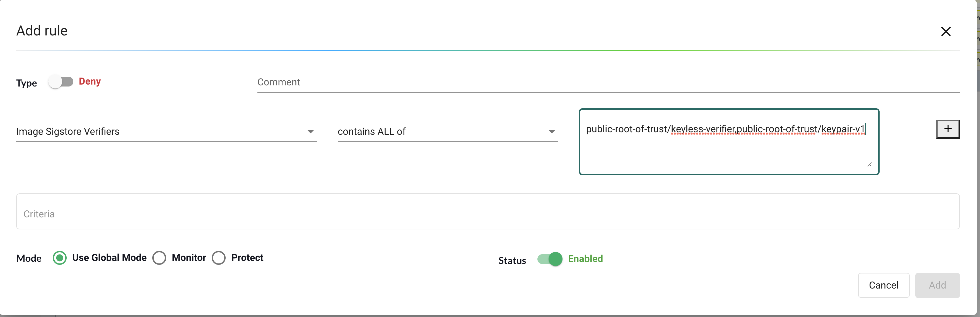Screen dimensions: 980x317
Task: Close the Add rule dialog with X
Action: click(x=945, y=31)
